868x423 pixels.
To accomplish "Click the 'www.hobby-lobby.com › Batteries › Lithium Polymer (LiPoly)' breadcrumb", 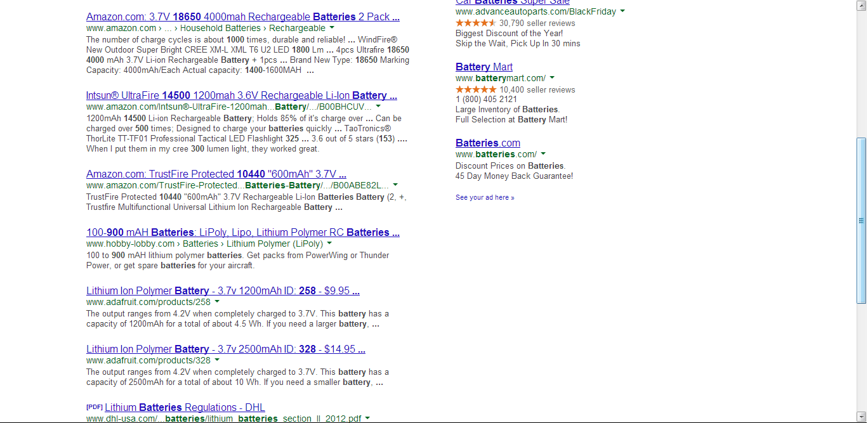I will 204,244.
